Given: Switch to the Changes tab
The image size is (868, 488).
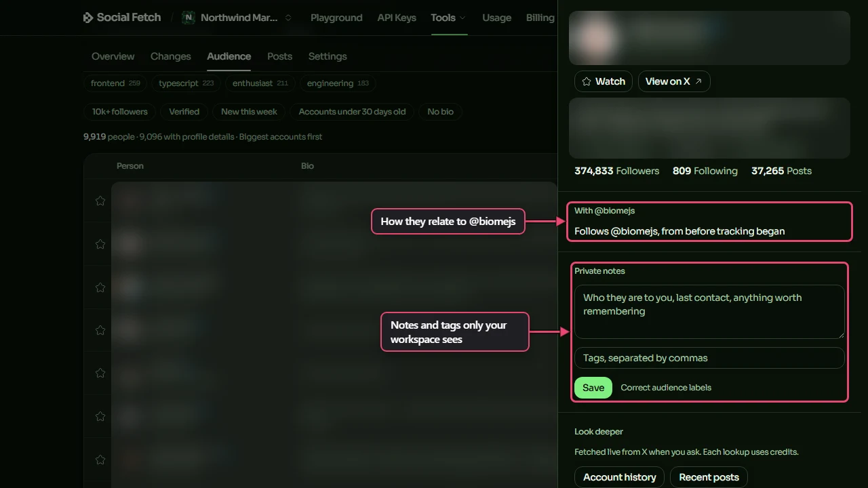Looking at the screenshot, I should tap(170, 56).
